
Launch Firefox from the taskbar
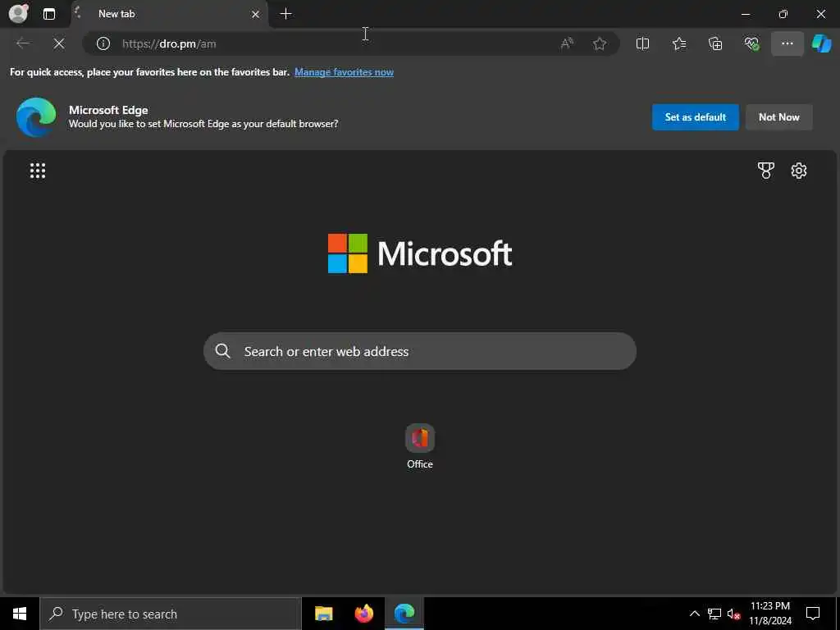[x=364, y=614]
